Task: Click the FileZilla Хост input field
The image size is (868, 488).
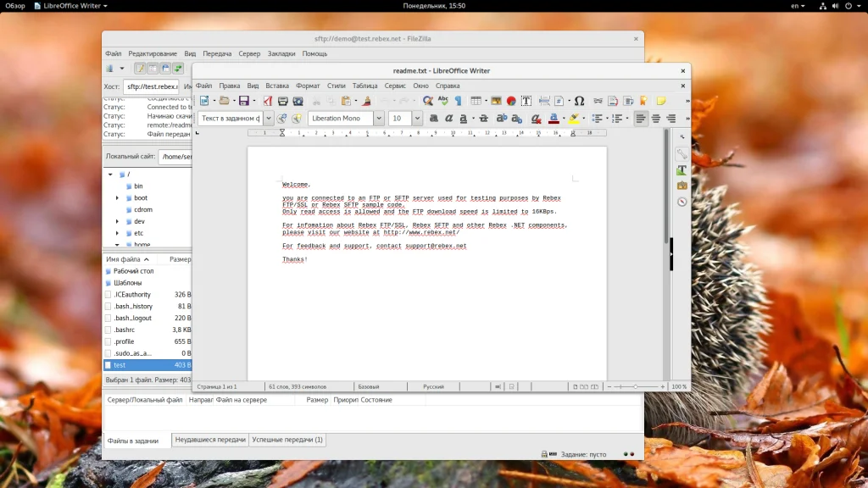Action: pos(151,86)
